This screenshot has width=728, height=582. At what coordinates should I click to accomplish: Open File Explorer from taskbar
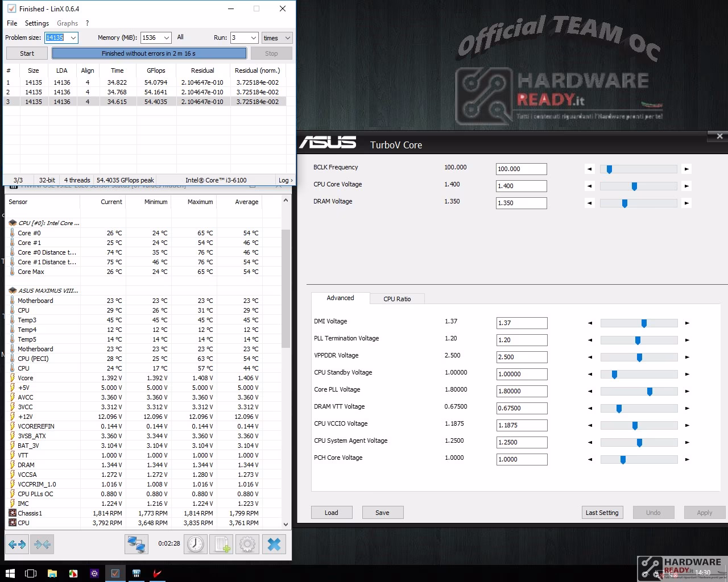tap(52, 573)
